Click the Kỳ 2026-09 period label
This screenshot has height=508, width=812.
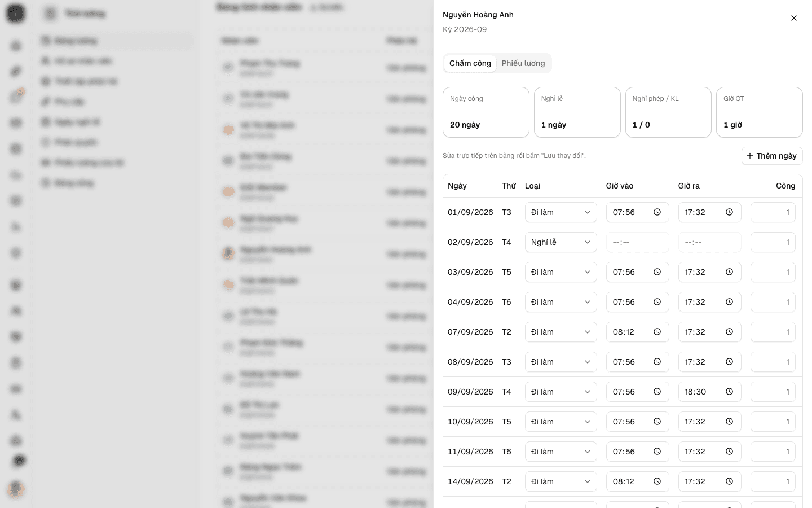(465, 29)
